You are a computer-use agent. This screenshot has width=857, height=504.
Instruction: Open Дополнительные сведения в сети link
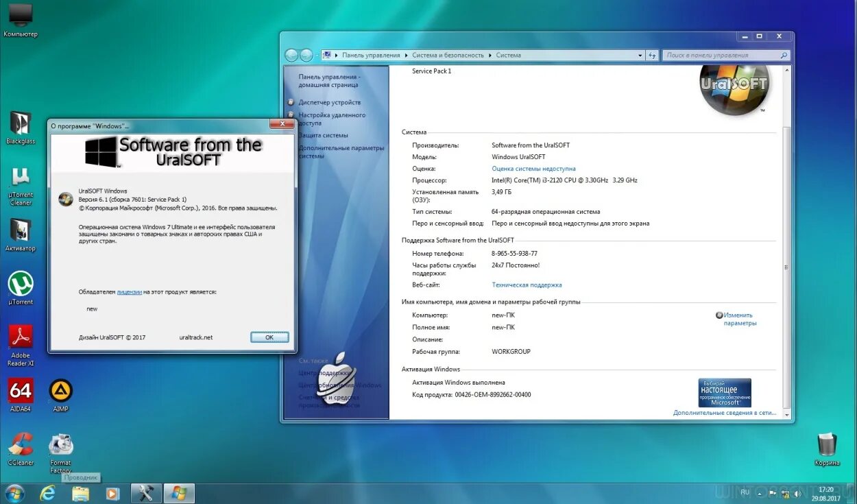click(x=725, y=413)
